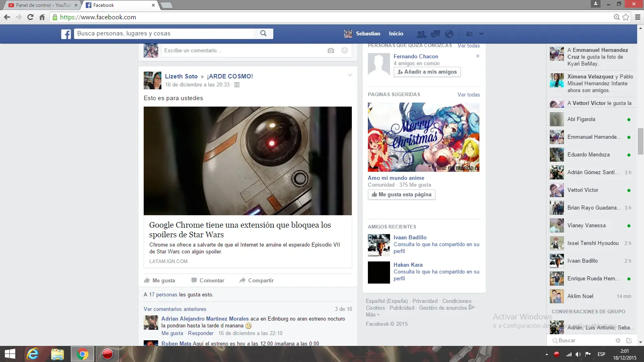Open a new Chrome tab
This screenshot has height=362, width=644.
tap(166, 5)
